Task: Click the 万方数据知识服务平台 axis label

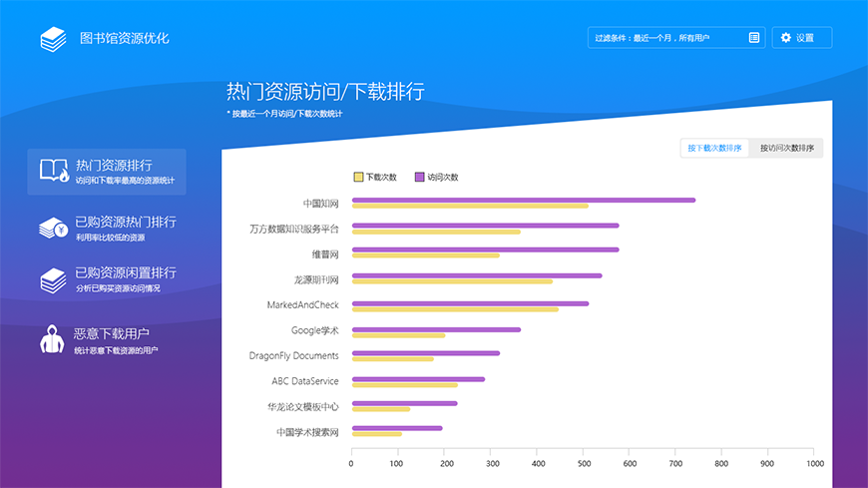Action: click(x=294, y=229)
